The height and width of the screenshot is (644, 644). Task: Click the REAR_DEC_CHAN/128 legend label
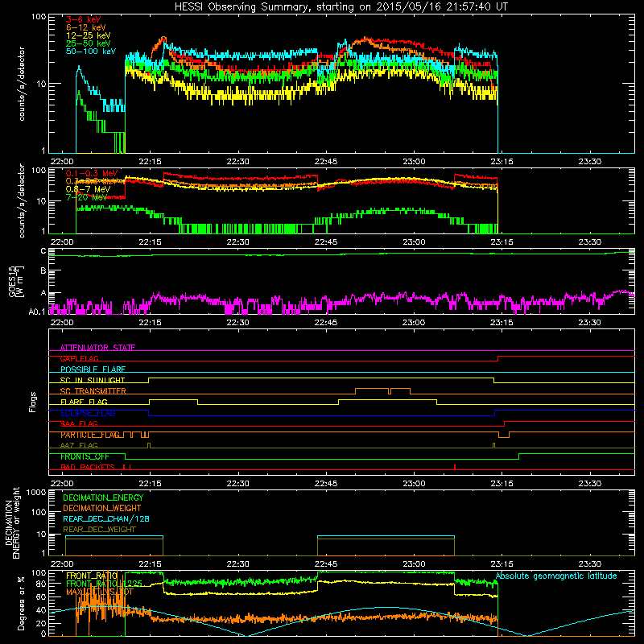click(106, 518)
